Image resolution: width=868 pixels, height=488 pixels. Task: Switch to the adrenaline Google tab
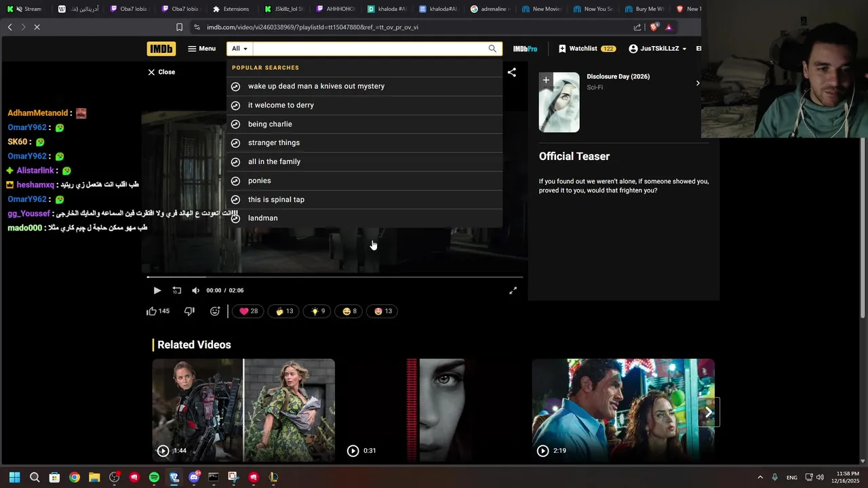coord(492,9)
